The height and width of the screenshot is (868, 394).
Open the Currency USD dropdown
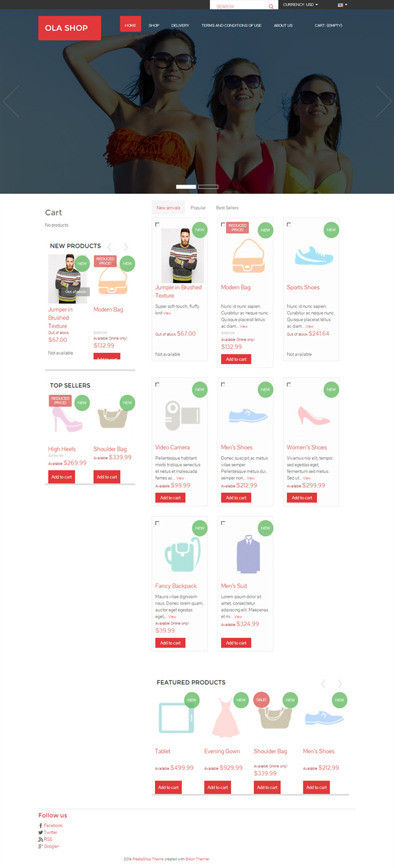[301, 5]
